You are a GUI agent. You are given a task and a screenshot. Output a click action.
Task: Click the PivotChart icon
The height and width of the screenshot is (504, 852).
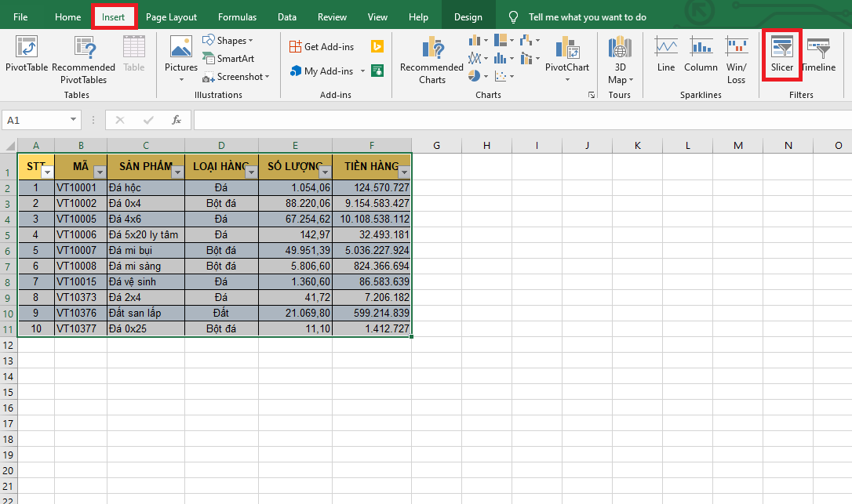tap(566, 55)
